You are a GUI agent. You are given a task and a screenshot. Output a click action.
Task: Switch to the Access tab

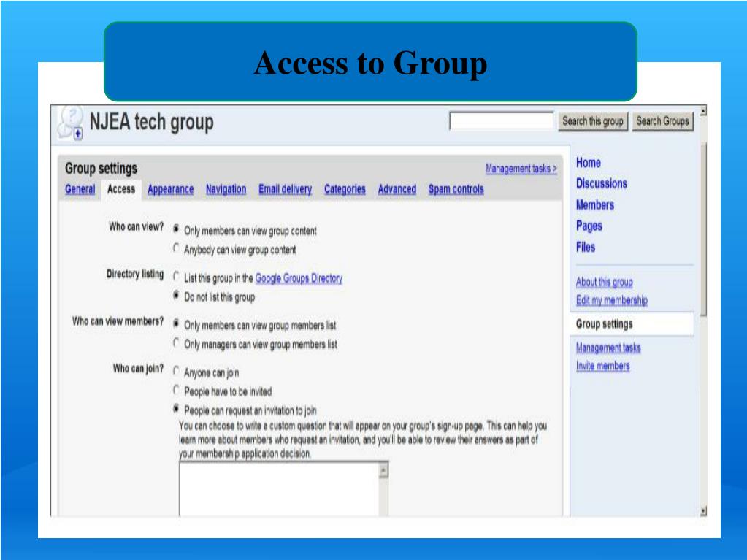121,189
